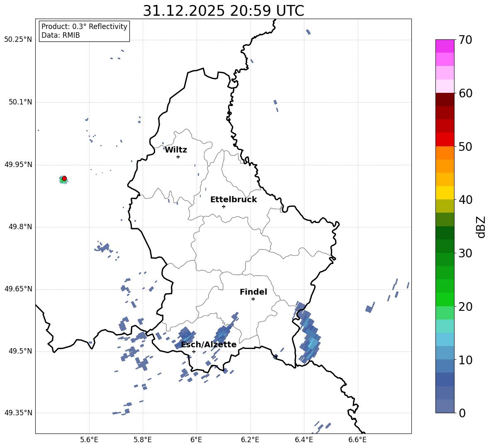Click the colorbar tick label 0
This screenshot has height=448, width=491.
(462, 413)
